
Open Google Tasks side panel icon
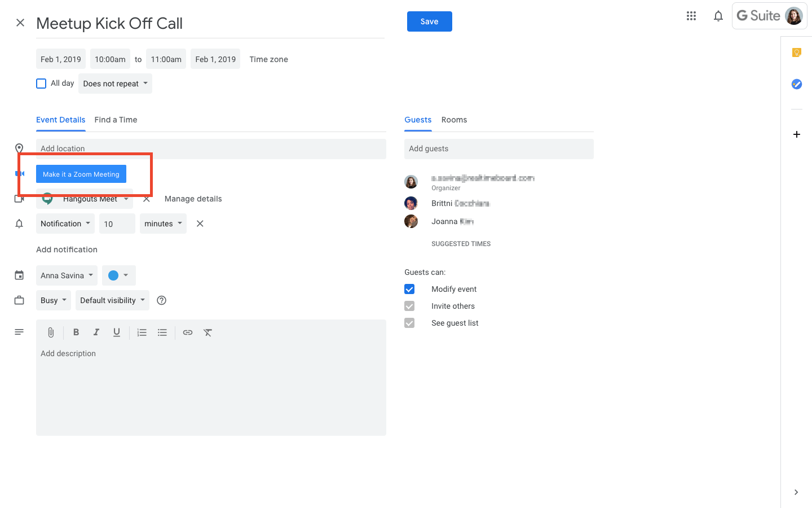pos(797,84)
